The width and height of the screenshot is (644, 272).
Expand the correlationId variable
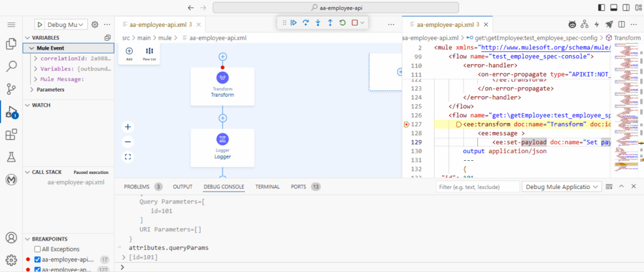[x=36, y=58]
